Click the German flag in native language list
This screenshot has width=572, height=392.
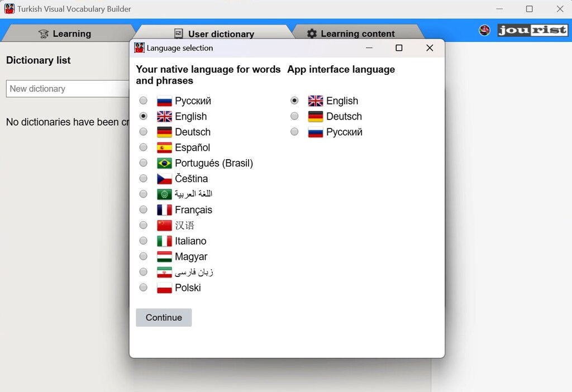point(165,132)
